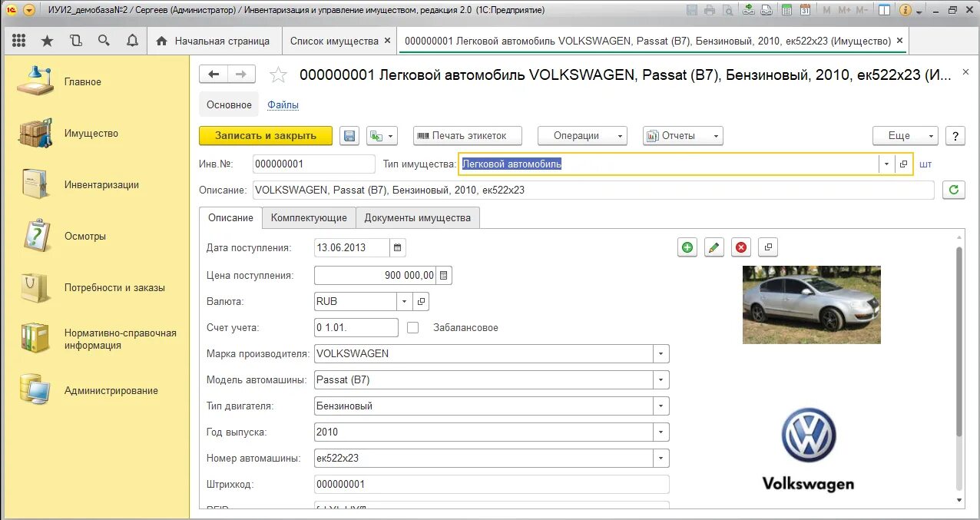980x520 pixels.
Task: Click the silver Passat car photo
Action: click(x=812, y=305)
